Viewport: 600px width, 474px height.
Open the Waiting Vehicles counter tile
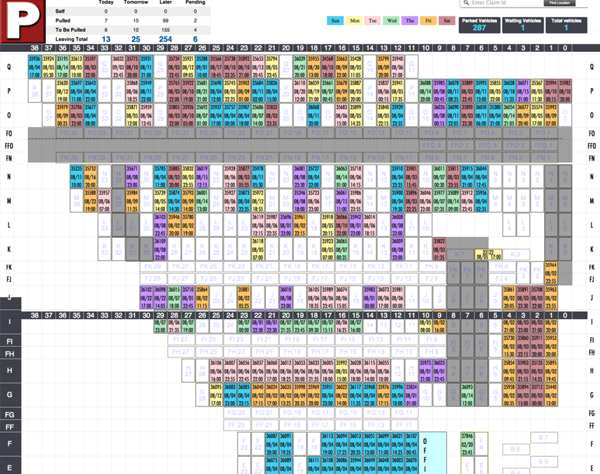[523, 24]
